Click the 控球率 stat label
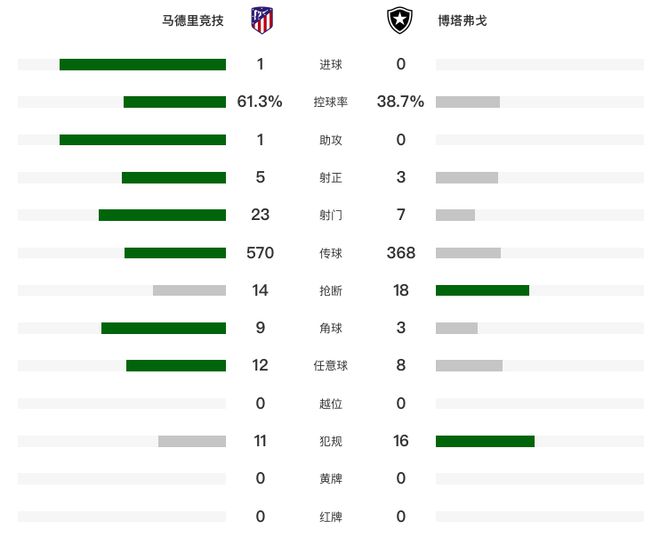 330,102
